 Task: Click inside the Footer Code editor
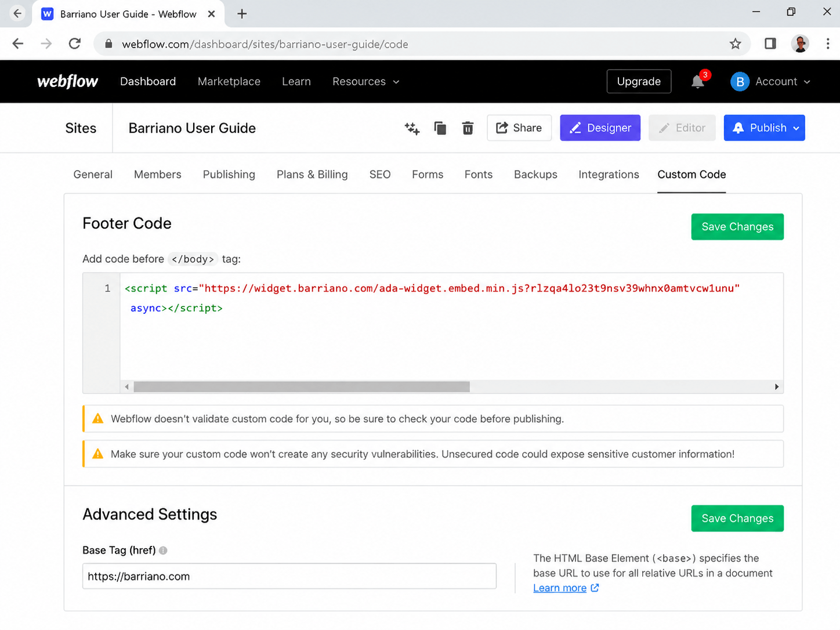[451, 326]
